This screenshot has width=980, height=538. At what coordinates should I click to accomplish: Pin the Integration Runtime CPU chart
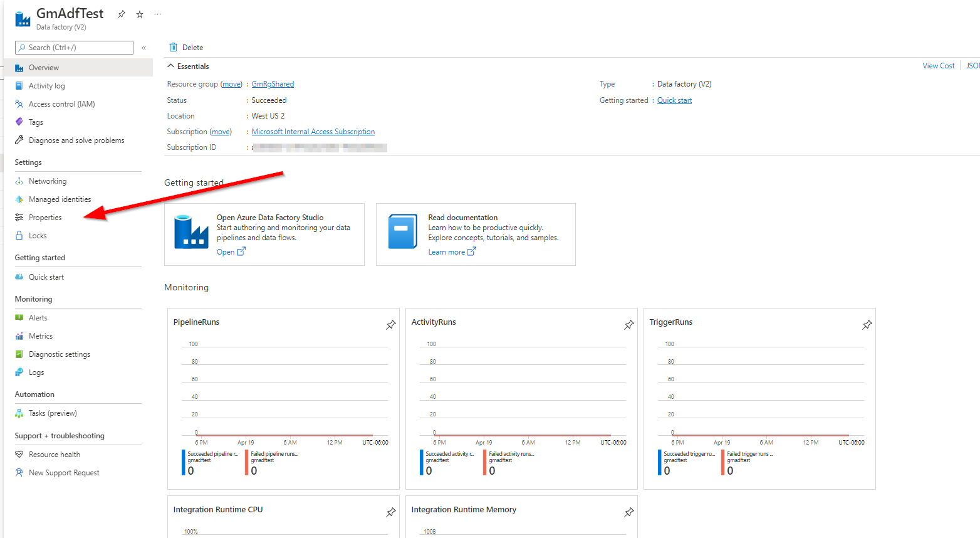click(390, 512)
